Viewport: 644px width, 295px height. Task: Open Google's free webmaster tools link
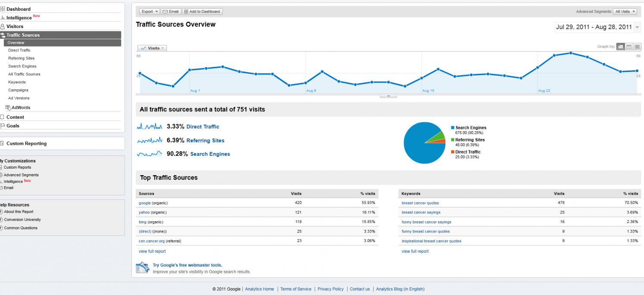[x=188, y=265]
